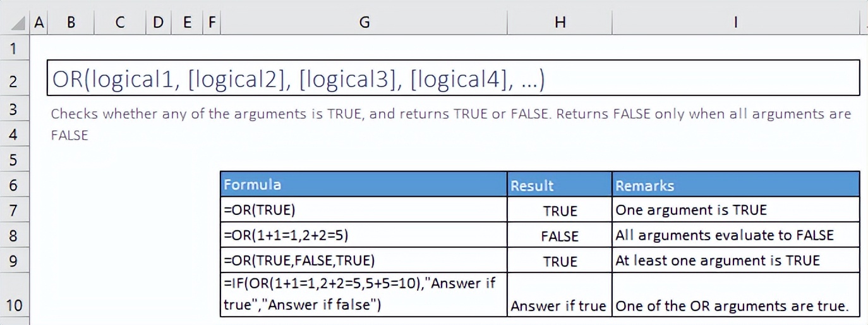This screenshot has height=325, width=868.
Task: Click the =OR(TRUE) formula cell
Action: point(363,210)
